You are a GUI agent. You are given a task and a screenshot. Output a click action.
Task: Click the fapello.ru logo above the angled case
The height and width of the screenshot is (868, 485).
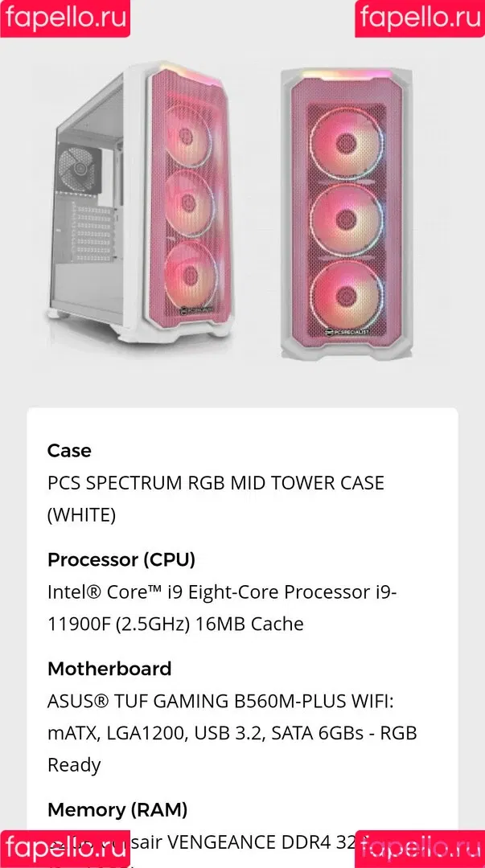tap(65, 18)
